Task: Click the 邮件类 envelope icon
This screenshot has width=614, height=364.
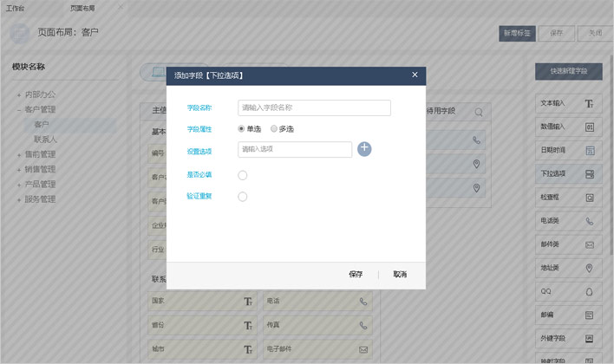Action: (x=589, y=244)
